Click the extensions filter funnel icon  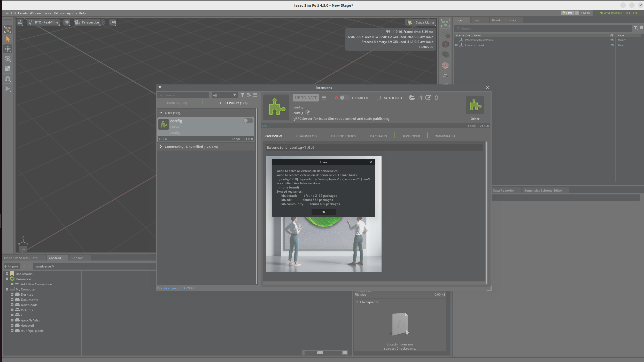point(242,95)
